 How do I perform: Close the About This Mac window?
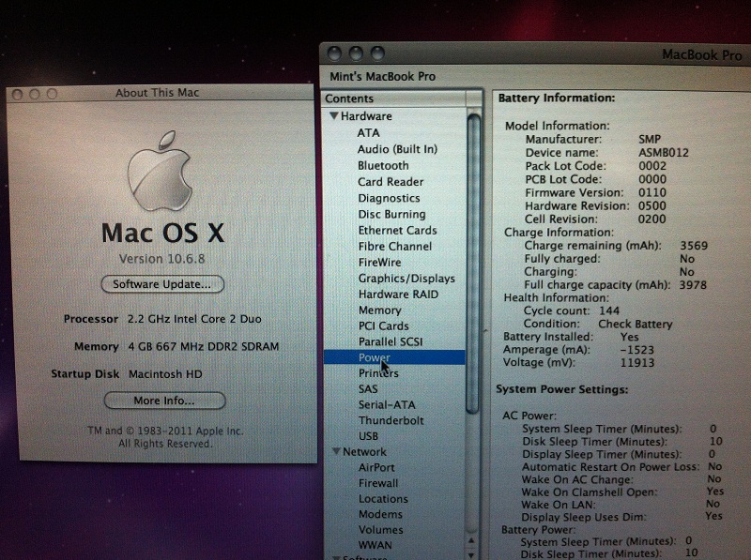point(17,95)
